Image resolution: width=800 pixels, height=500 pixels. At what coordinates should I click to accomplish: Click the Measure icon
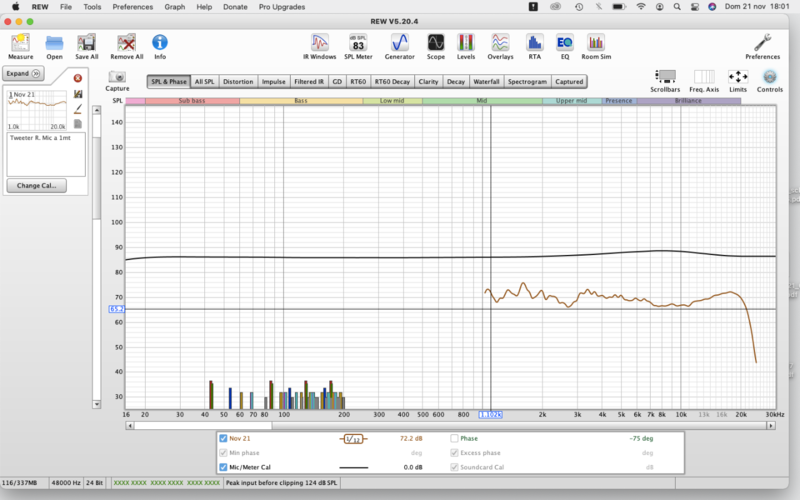coord(20,43)
